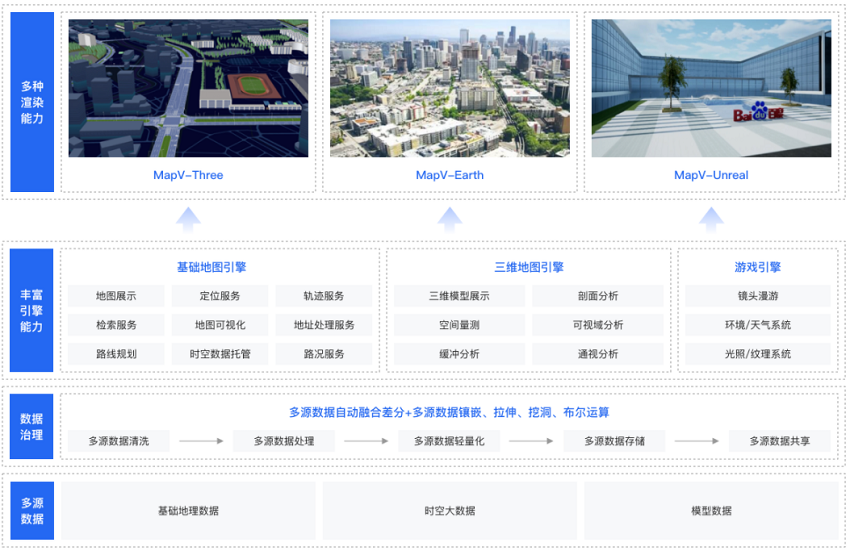
Task: Select the 缓冲分析 cell
Action: (459, 354)
